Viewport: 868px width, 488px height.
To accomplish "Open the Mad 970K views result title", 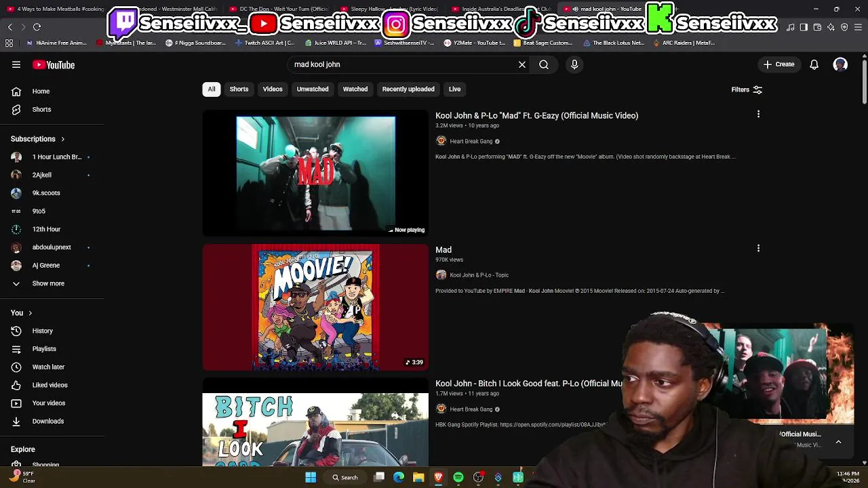I will point(443,249).
